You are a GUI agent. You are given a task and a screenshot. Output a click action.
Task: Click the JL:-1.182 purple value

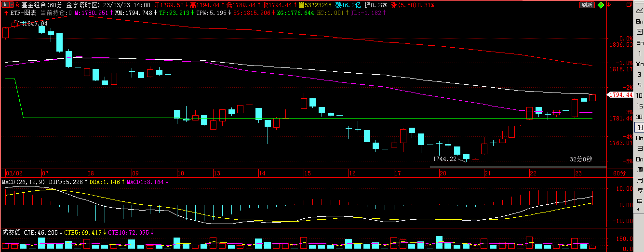[x=367, y=13]
